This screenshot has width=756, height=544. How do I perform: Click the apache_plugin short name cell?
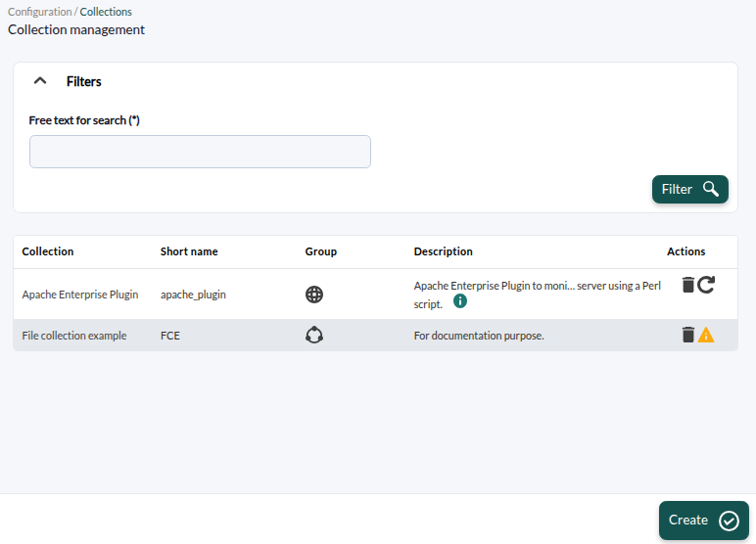[x=193, y=295]
